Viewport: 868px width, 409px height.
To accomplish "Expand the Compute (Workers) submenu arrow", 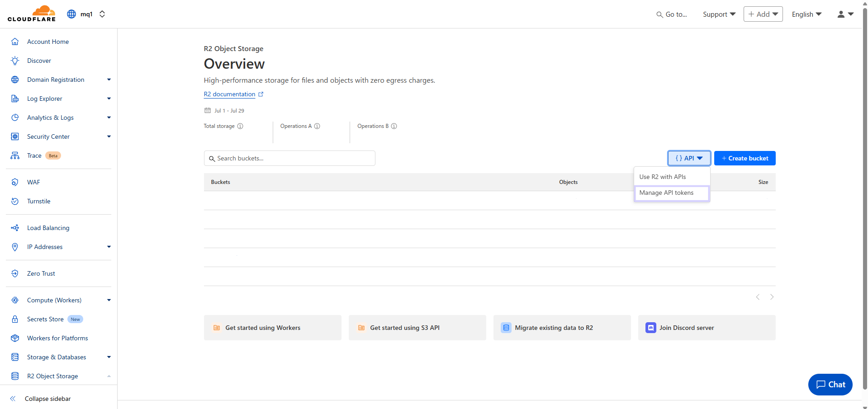I will point(109,300).
